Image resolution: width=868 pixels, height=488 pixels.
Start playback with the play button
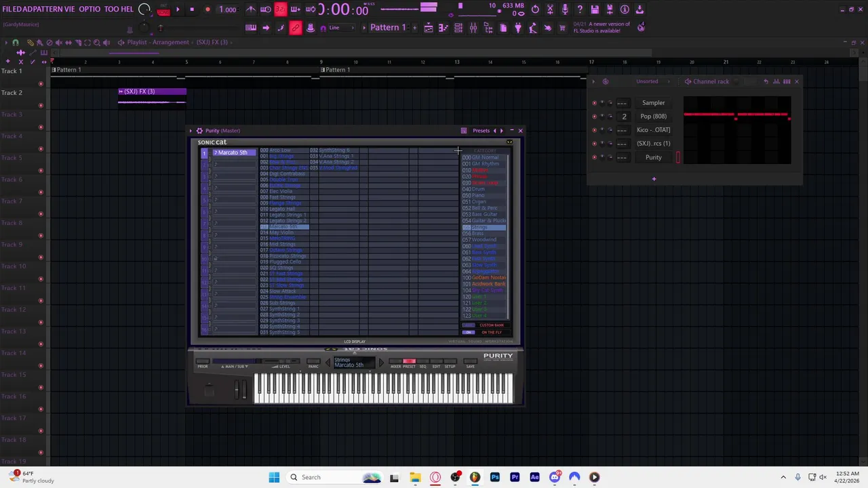point(178,9)
